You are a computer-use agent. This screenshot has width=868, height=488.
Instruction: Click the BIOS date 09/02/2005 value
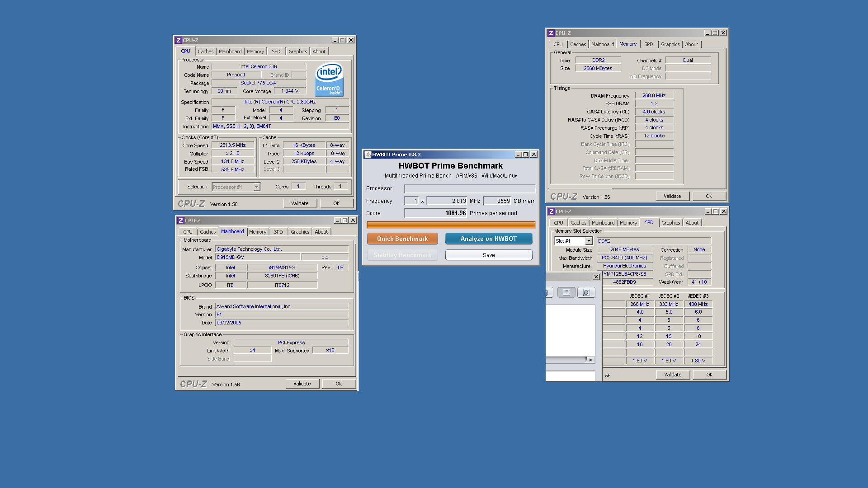[x=282, y=323]
